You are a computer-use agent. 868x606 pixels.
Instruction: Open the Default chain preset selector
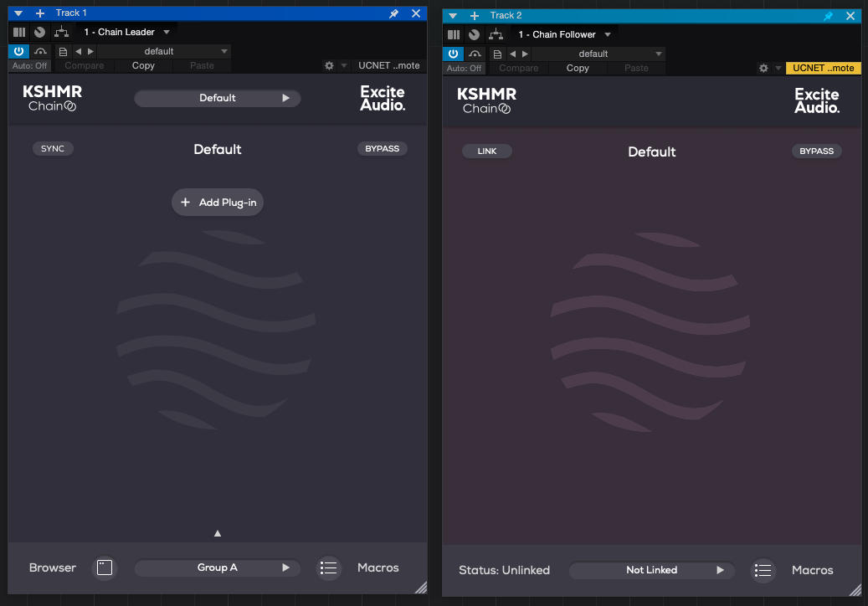(x=218, y=98)
